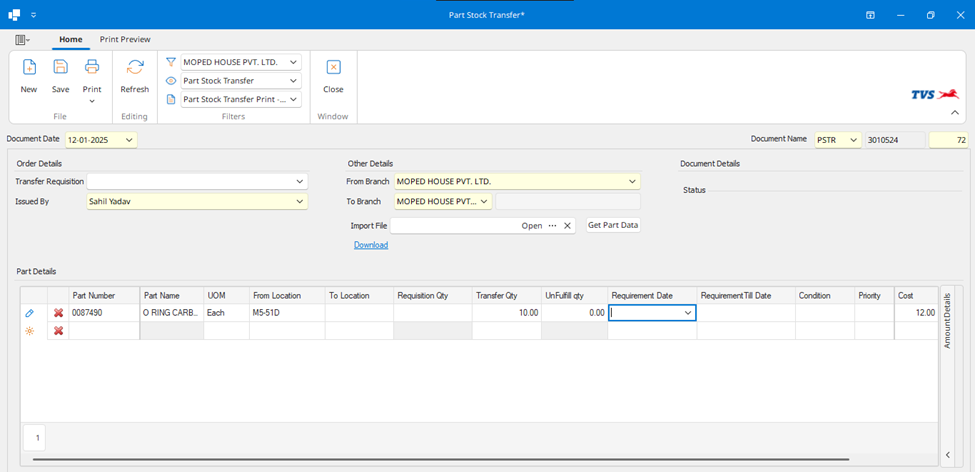Screen dimensions: 975x472
Task: Expand the Transfer Requisition dropdown
Action: click(x=299, y=182)
